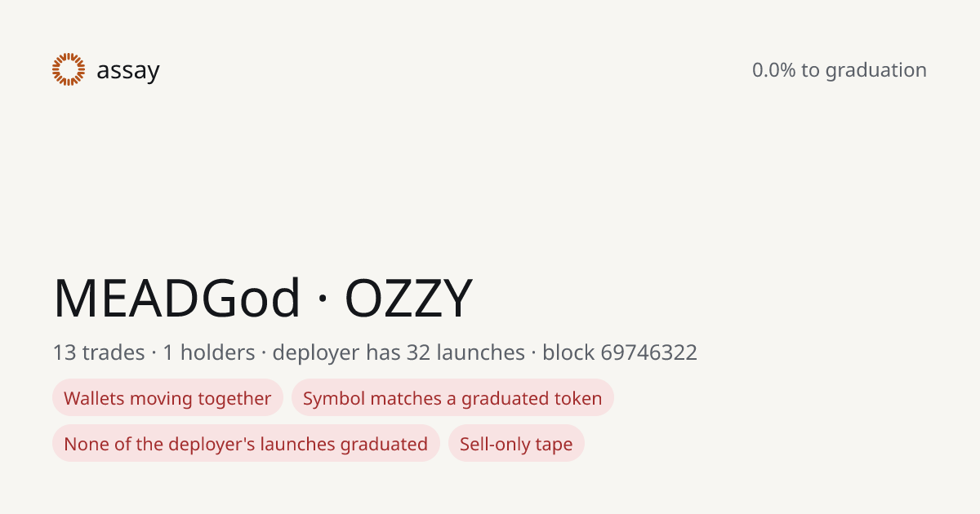Open the assay wordmark link

point(128,71)
